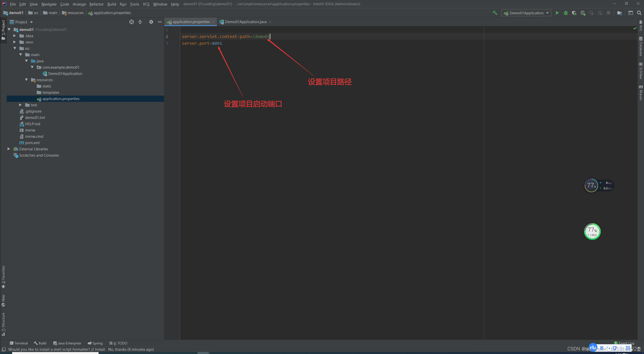The height and width of the screenshot is (354, 644).
Task: Collapse all in Project panel
Action: tap(140, 22)
